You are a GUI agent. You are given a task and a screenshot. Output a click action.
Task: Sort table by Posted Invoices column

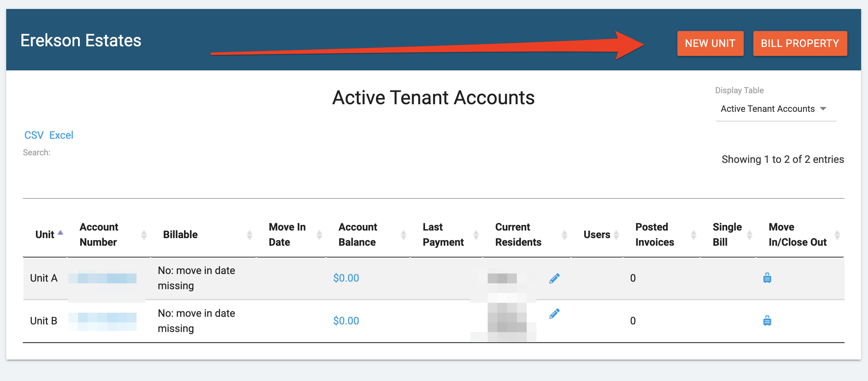694,234
